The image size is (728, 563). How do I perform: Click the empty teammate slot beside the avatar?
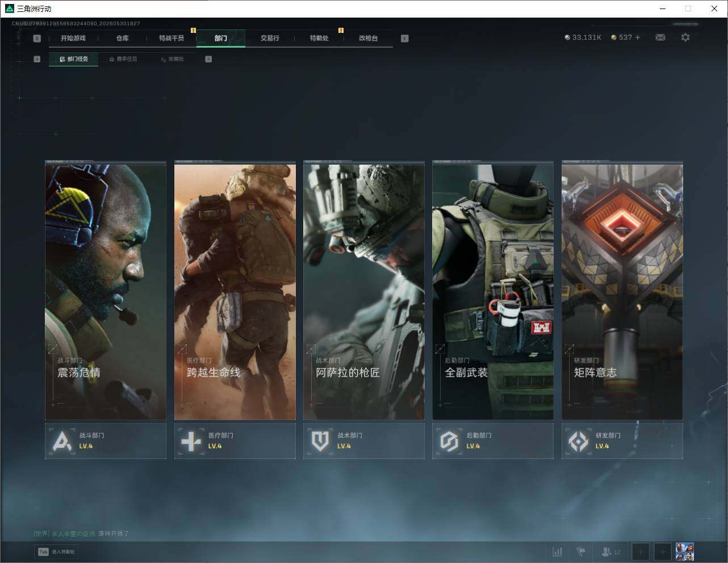click(662, 552)
